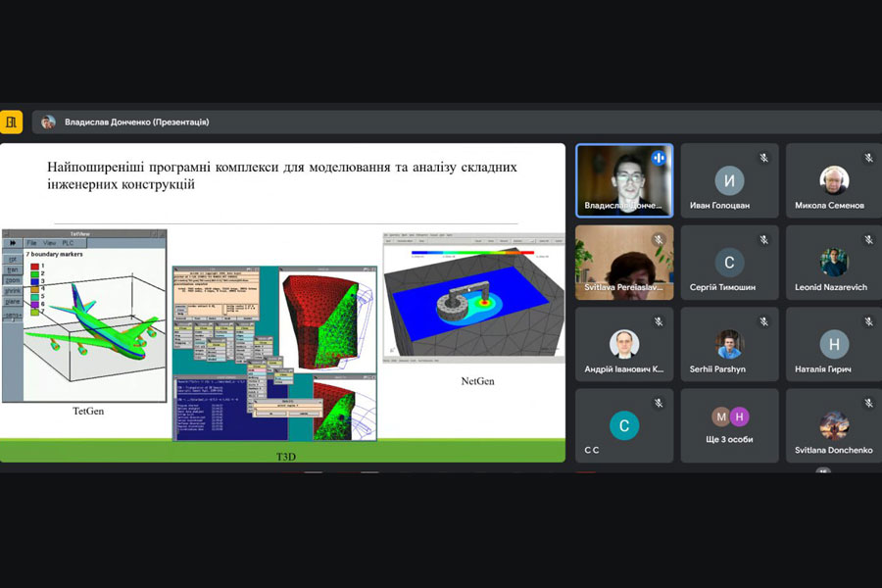Image resolution: width=882 pixels, height=588 pixels.
Task: Select Владислав Донченко's video tile
Action: click(624, 180)
